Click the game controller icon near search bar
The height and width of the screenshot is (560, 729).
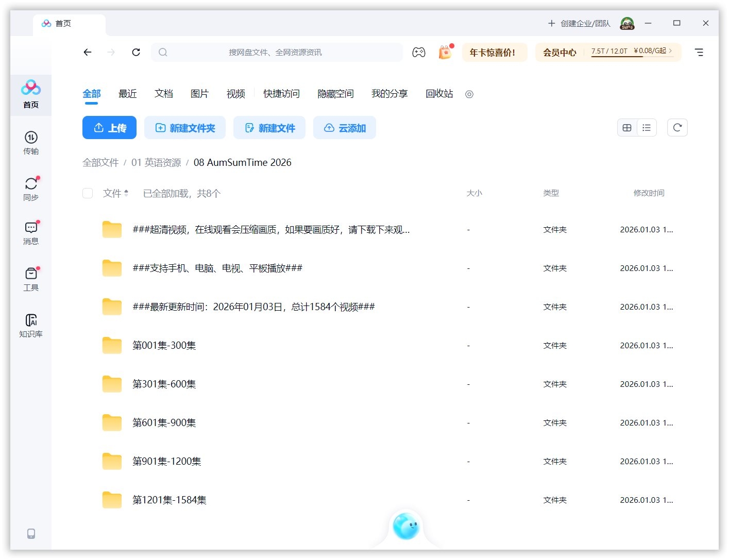point(419,52)
